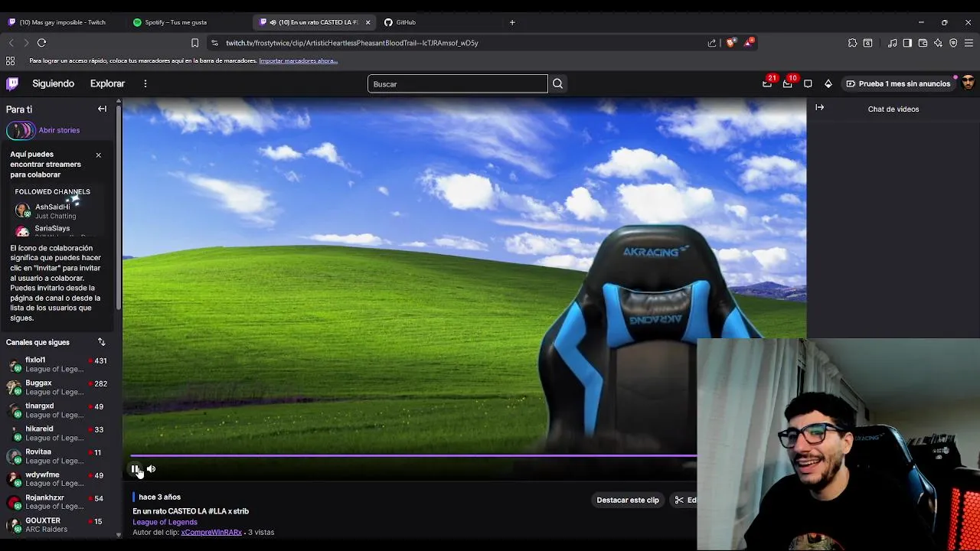Share this page icon

(712, 43)
